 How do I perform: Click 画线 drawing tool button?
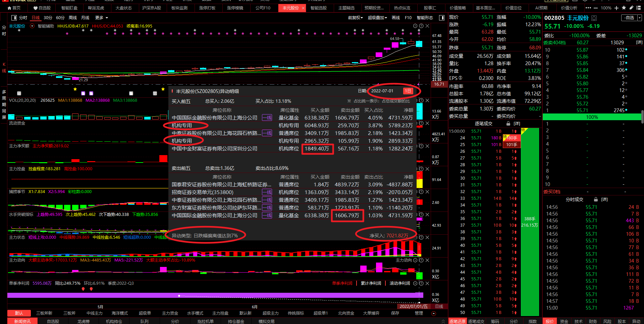pyautogui.click(x=396, y=18)
